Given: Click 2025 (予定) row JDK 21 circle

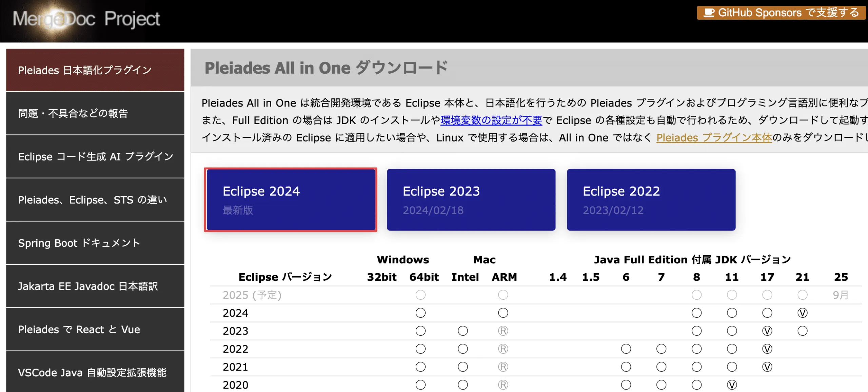Looking at the screenshot, I should pos(803,295).
